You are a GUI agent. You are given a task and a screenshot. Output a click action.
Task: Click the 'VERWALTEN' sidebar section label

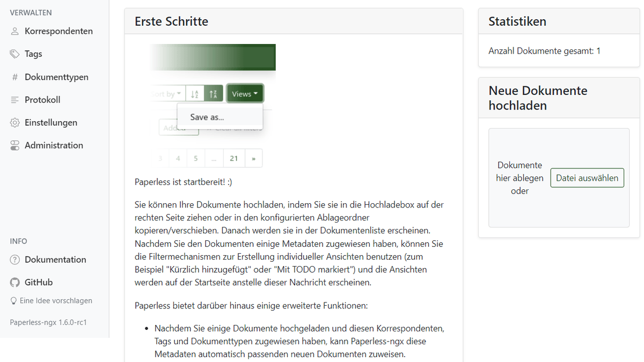(31, 13)
